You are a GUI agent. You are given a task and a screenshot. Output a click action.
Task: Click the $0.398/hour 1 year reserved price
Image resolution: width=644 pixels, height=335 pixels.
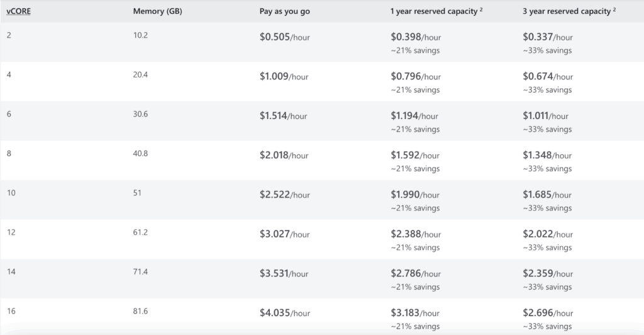tap(416, 37)
